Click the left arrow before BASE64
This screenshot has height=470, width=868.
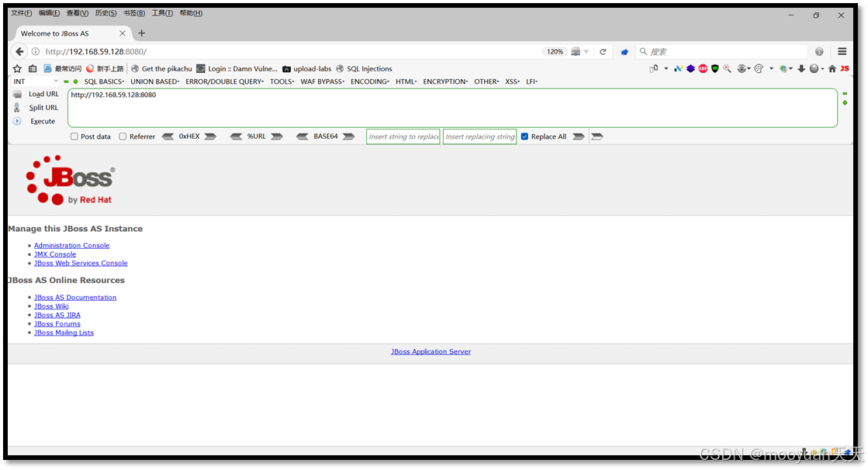click(x=303, y=137)
